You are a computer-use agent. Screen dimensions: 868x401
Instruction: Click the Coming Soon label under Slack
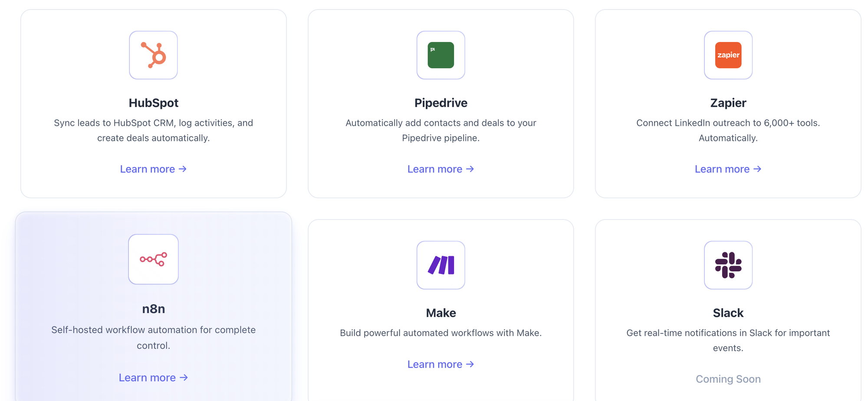pyautogui.click(x=728, y=379)
